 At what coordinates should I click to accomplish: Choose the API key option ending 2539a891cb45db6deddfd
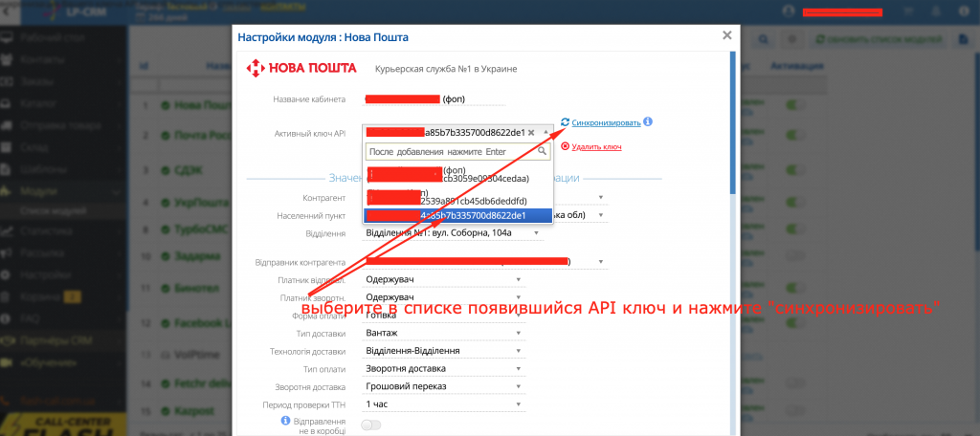click(x=457, y=196)
